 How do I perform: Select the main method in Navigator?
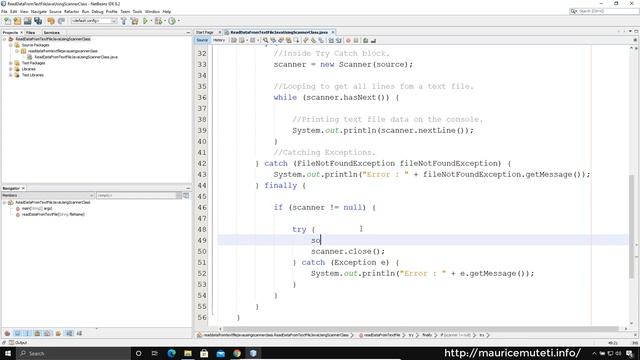[x=37, y=209]
